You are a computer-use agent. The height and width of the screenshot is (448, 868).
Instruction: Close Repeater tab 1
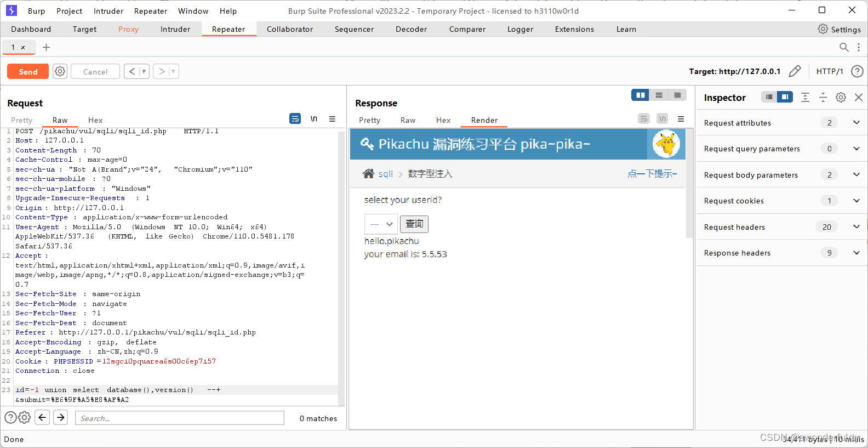(23, 48)
